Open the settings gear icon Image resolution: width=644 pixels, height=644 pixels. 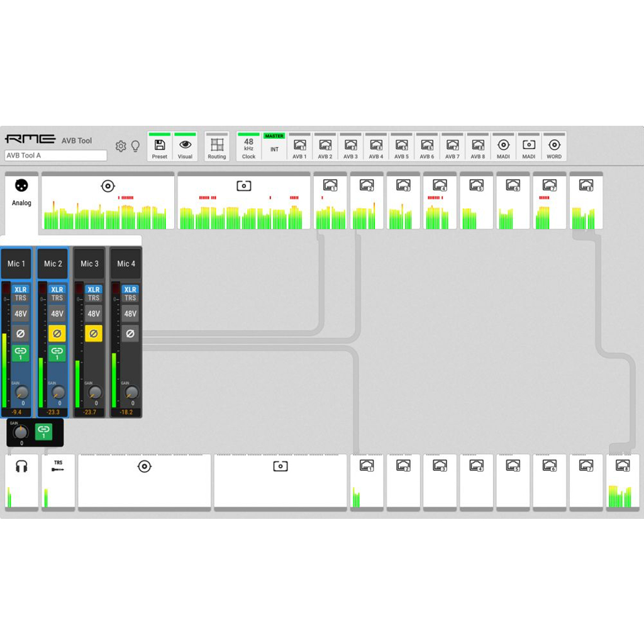(121, 145)
